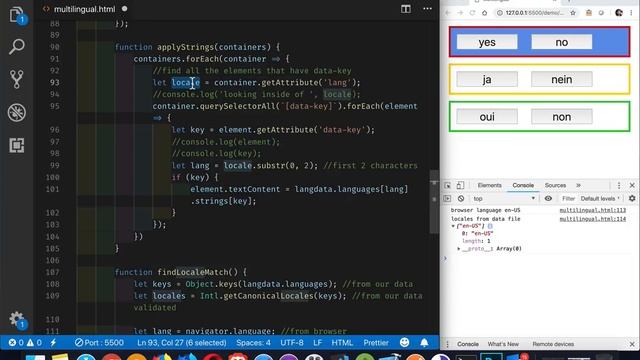Open the Remote devices drawer tab
The height and width of the screenshot is (360, 640).
point(553,344)
